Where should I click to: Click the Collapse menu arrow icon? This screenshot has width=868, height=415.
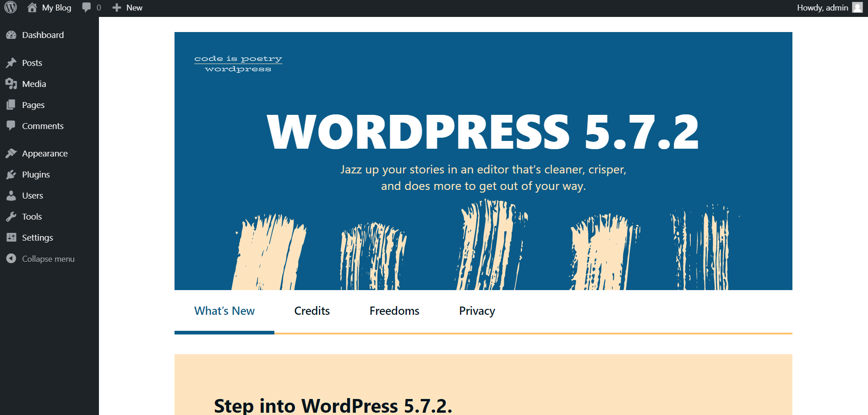pos(11,259)
